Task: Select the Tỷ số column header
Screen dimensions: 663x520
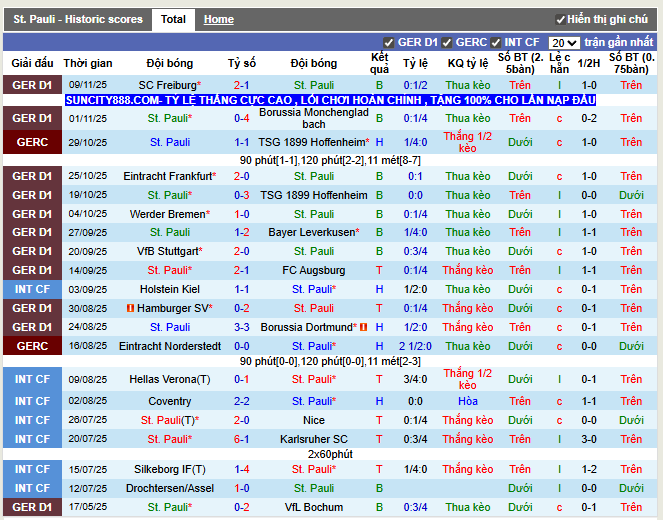Action: [241, 63]
